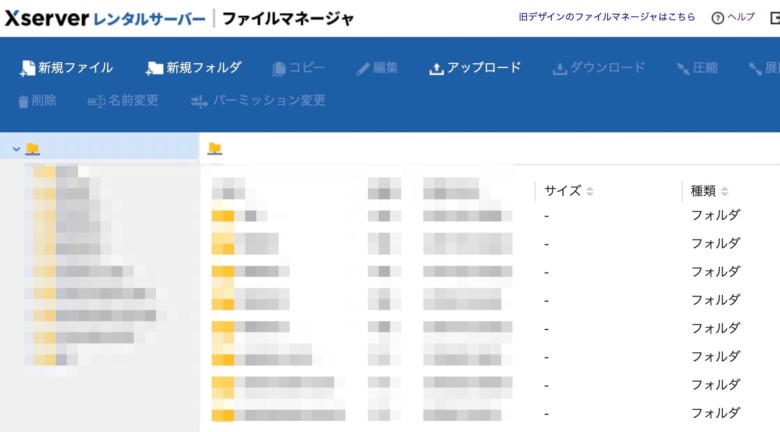The image size is (780, 432).
Task: Sort file list by 種類 column
Action: click(x=709, y=191)
